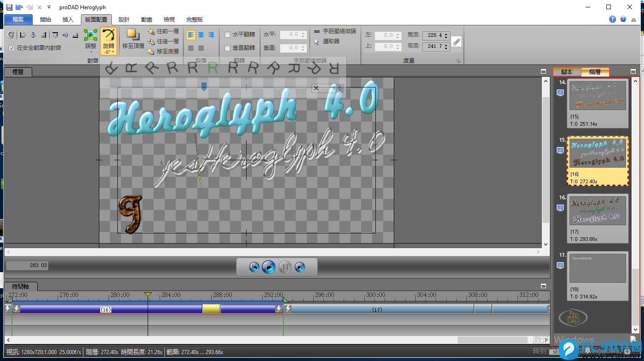Screen dimensions: 644x361
Task: Open the quick access toolbar customize arrow
Action: pos(49,7)
